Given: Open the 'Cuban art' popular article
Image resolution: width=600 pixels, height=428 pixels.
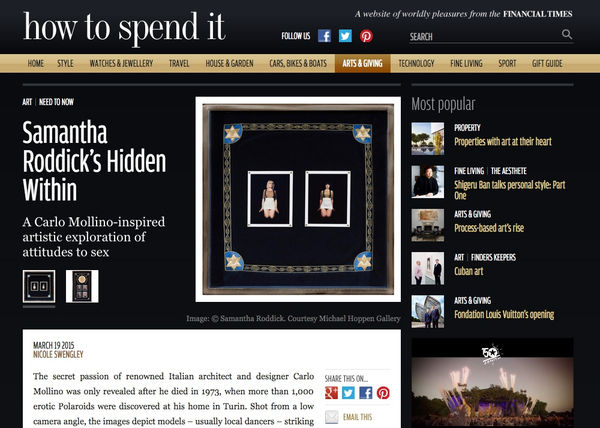Looking at the screenshot, I should coord(468,271).
